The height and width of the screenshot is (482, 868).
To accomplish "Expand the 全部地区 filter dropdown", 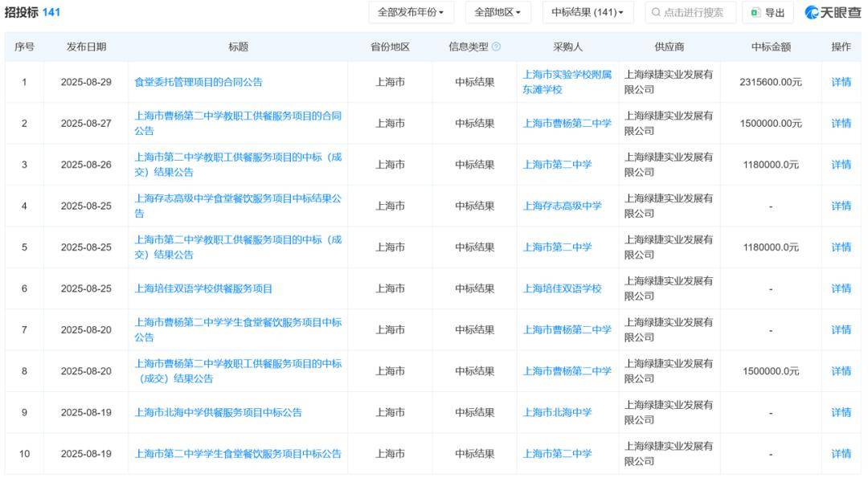I will pyautogui.click(x=497, y=13).
